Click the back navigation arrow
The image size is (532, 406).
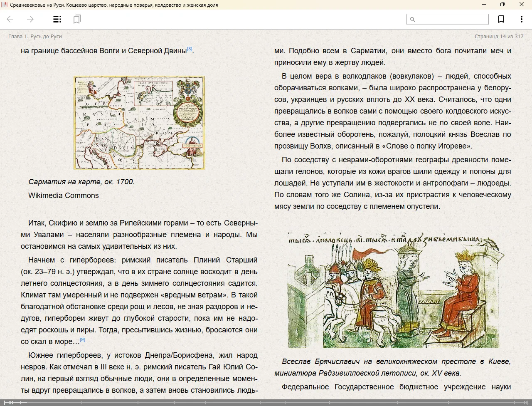(10, 19)
